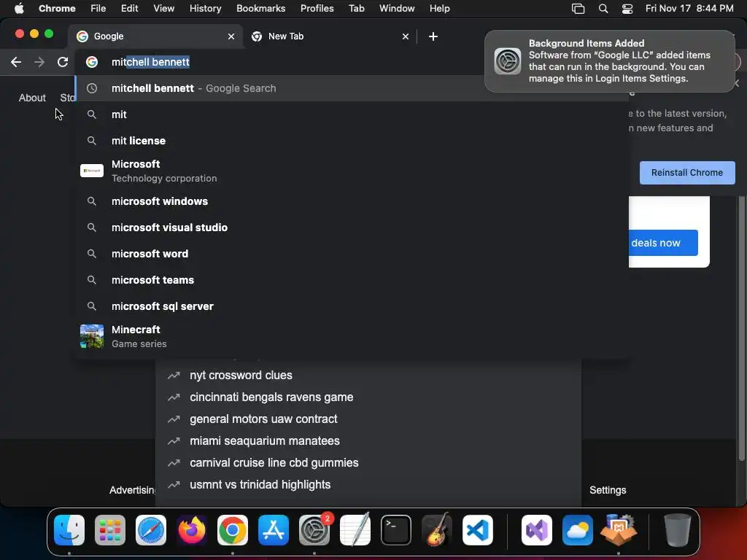This screenshot has width=747, height=560.
Task: Open the Settings link in page footer
Action: pyautogui.click(x=608, y=490)
